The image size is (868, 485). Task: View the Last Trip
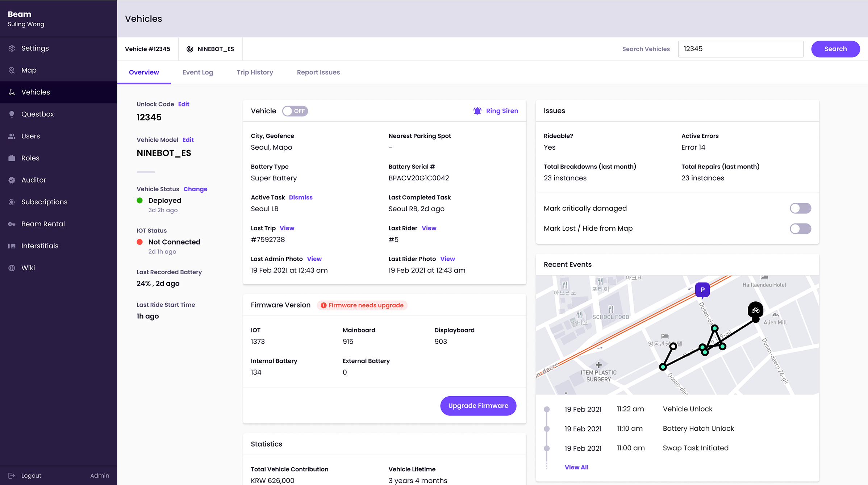[287, 228]
